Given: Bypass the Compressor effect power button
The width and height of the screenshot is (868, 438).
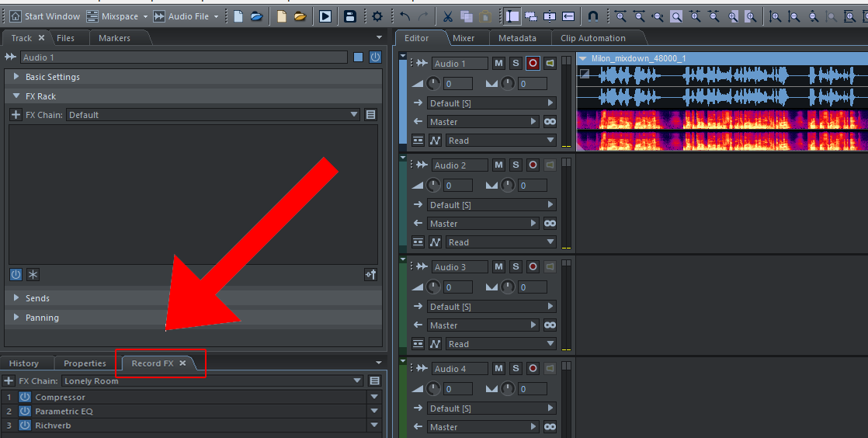Looking at the screenshot, I should pos(25,398).
